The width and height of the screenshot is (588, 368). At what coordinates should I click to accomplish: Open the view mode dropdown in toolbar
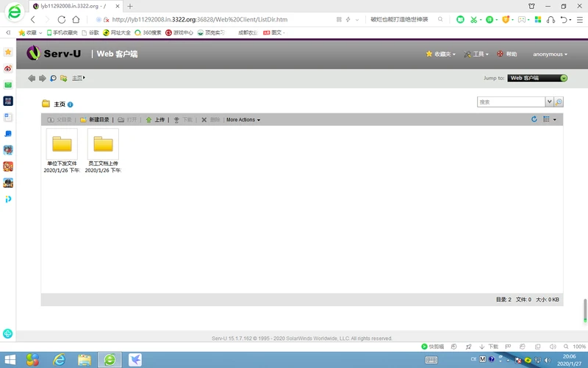550,119
